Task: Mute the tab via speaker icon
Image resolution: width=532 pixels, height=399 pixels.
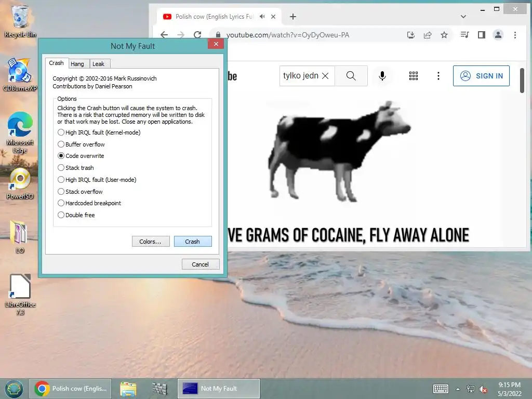Action: pos(262,16)
